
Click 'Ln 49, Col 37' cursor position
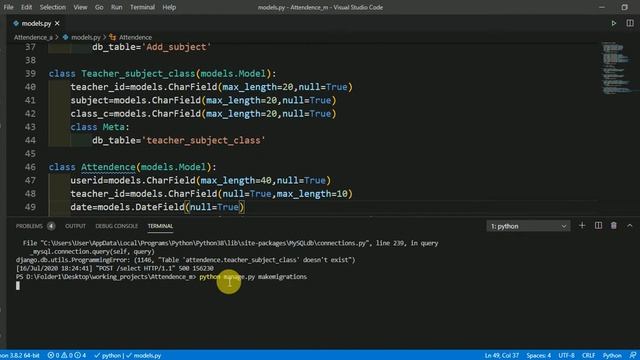pyautogui.click(x=502, y=356)
